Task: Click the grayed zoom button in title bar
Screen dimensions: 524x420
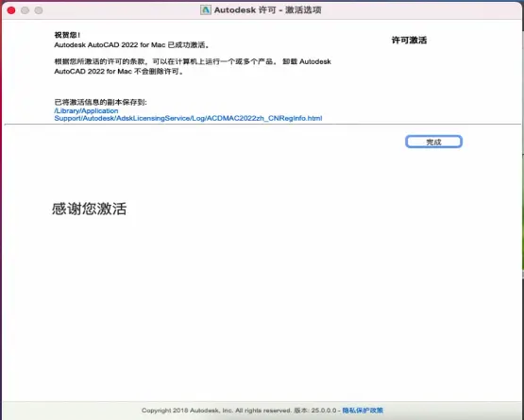Action: pyautogui.click(x=39, y=10)
